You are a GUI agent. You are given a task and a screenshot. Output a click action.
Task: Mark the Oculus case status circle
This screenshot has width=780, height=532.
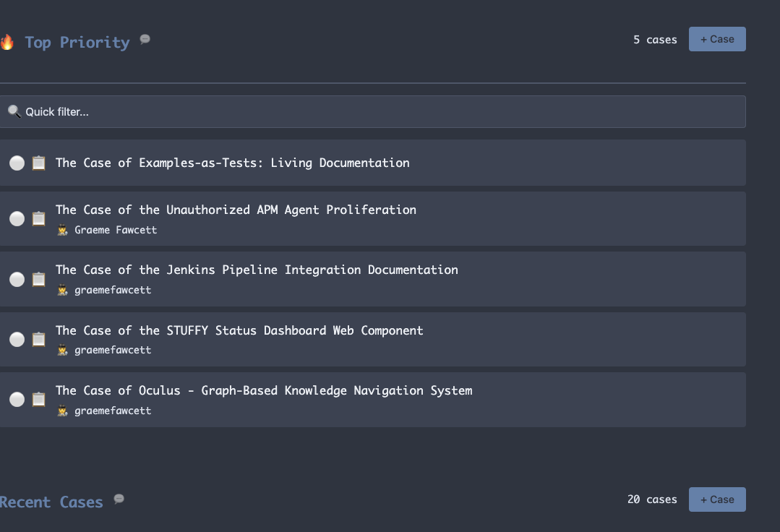[x=17, y=399]
